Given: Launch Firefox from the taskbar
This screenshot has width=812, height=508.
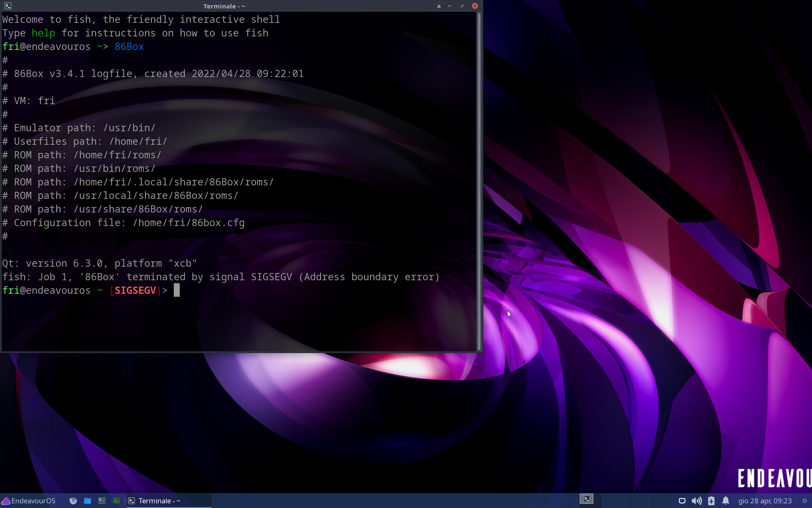Looking at the screenshot, I should tap(73, 501).
